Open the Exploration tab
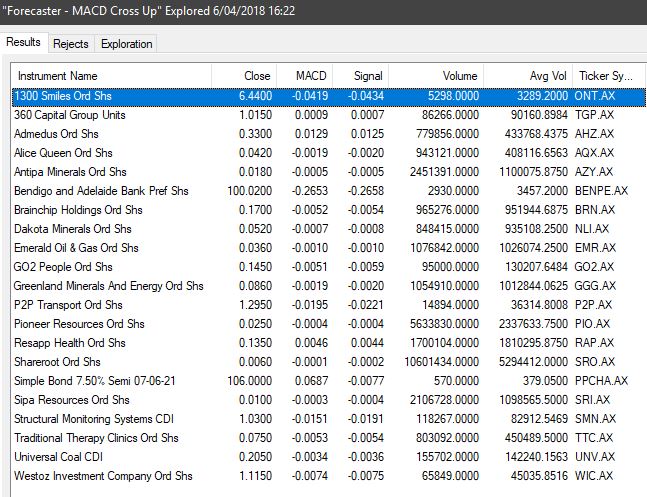Screen dimensions: 647x497 coord(127,44)
